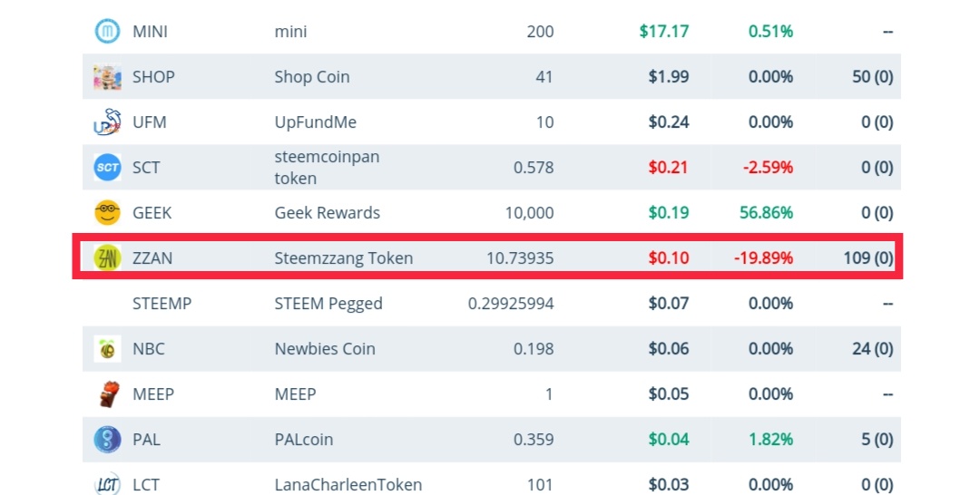Click the MINI price $17.17
Screen dimensions: 980x495
point(663,32)
